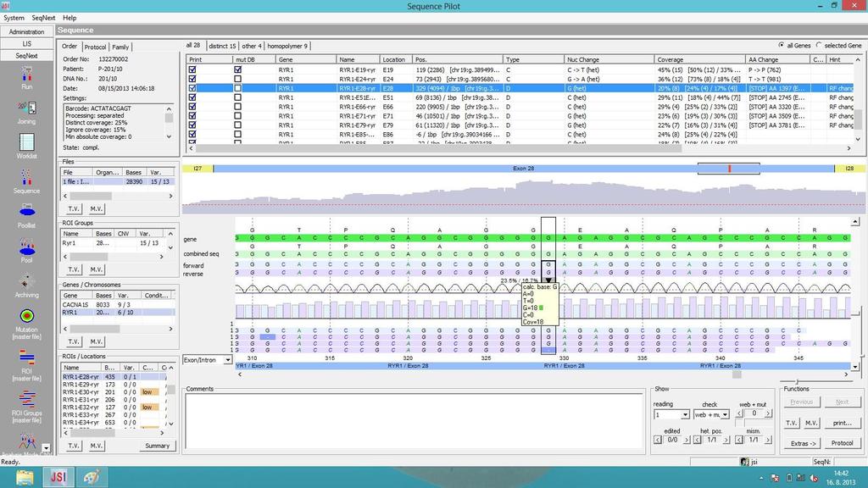This screenshot has width=868, height=488.
Task: Open the LIS sidebar section
Action: pyautogui.click(x=26, y=44)
